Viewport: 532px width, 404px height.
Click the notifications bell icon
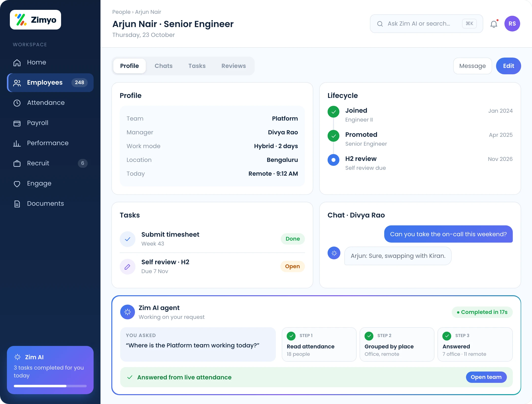(x=494, y=24)
